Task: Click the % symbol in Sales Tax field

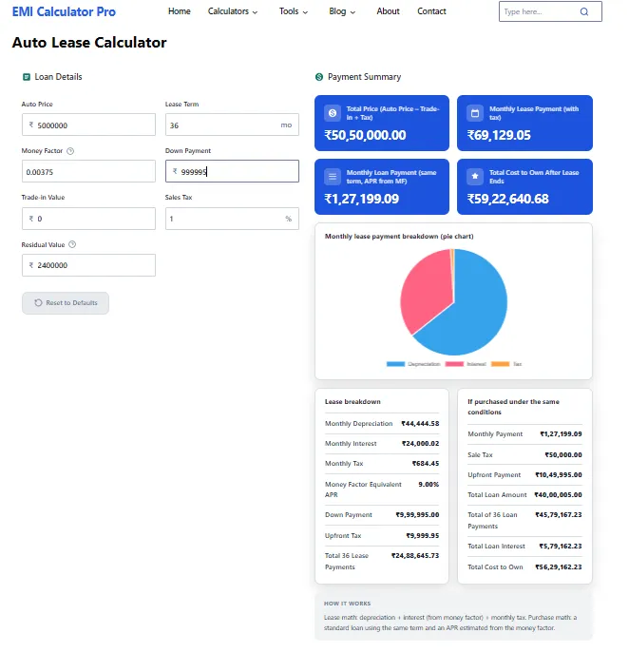Action: tap(288, 219)
